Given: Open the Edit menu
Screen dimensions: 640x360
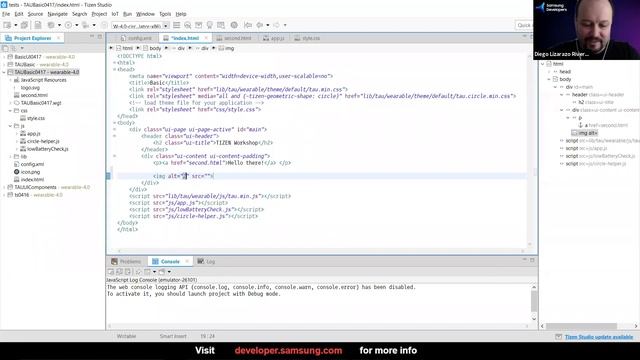Looking at the screenshot, I should click(x=19, y=14).
